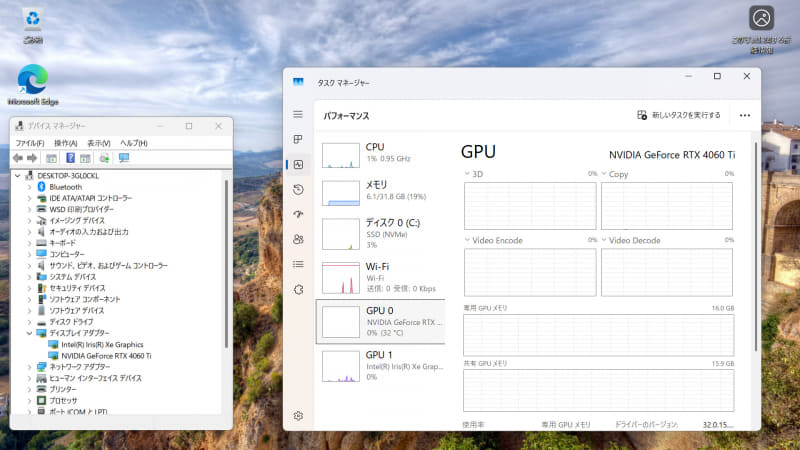This screenshot has height=450, width=800.
Task: Select ヒューマン インターフェイス デバイス row
Action: (x=95, y=378)
